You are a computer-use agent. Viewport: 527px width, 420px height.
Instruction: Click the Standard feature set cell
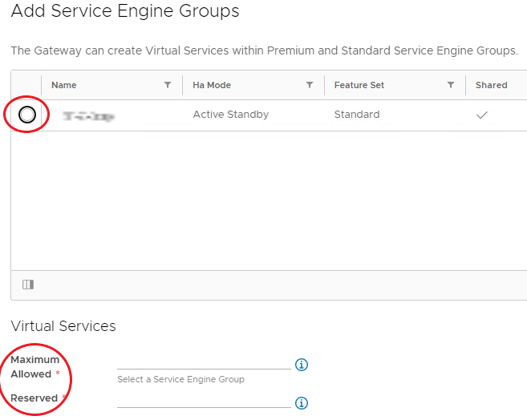[357, 115]
